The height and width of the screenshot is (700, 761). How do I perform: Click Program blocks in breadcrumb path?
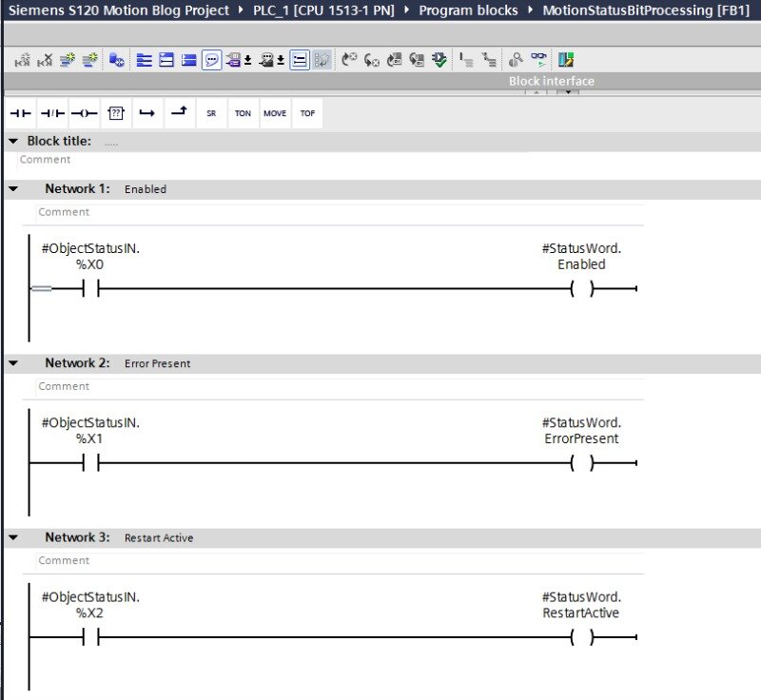[468, 10]
